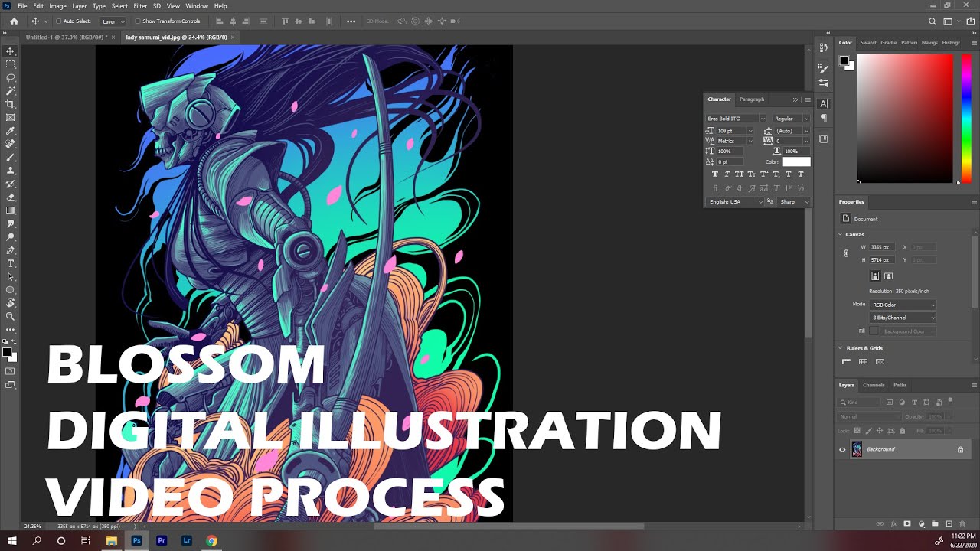Open the RGB Color mode dropdown
Image resolution: width=980 pixels, height=551 pixels.
[x=903, y=305]
